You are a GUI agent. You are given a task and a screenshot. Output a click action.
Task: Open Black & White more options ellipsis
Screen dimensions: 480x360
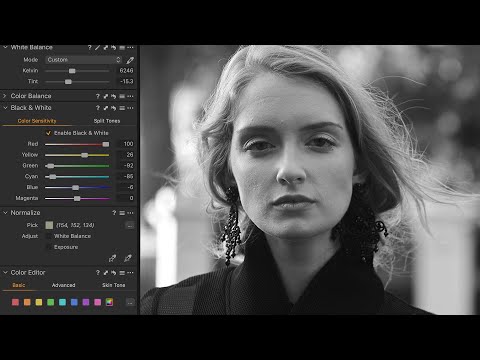(x=130, y=108)
